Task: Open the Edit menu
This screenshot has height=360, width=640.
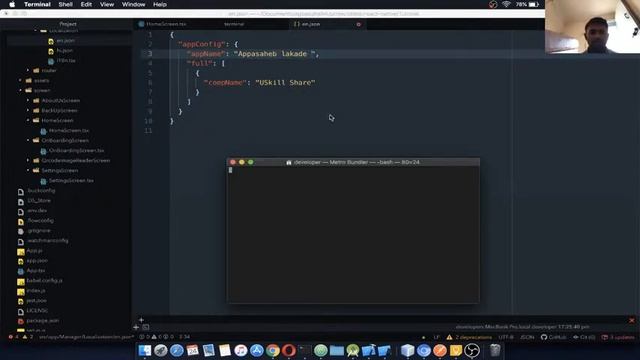Action: tap(86, 4)
